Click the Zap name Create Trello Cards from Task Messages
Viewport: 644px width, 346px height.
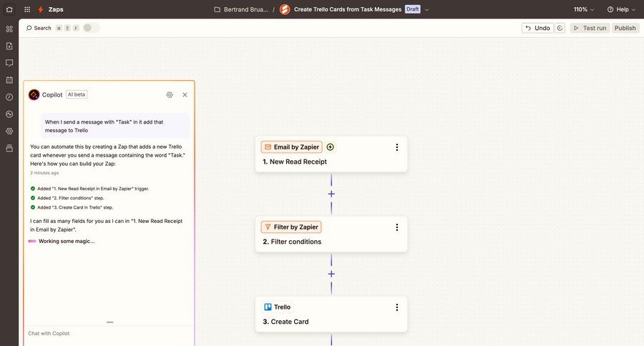348,9
